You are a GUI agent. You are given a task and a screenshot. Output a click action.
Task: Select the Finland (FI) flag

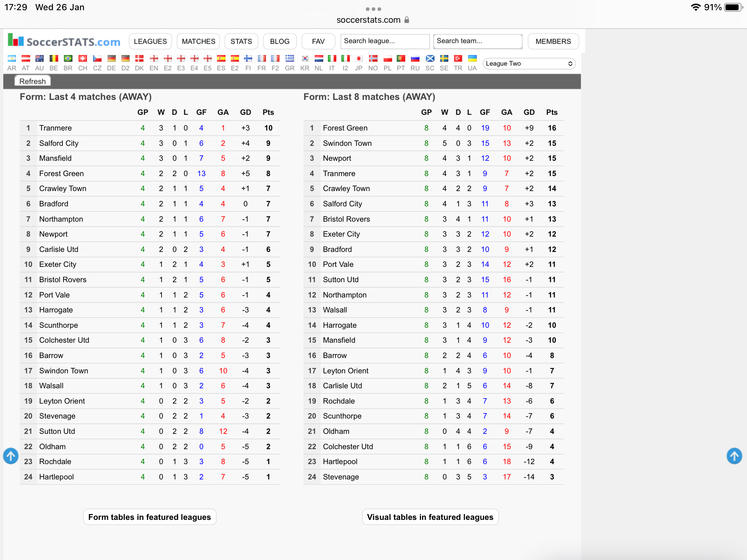(x=248, y=58)
